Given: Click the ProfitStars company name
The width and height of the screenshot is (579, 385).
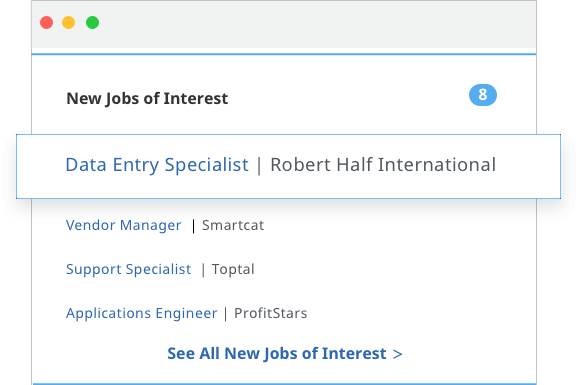Looking at the screenshot, I should pyautogui.click(x=271, y=313).
